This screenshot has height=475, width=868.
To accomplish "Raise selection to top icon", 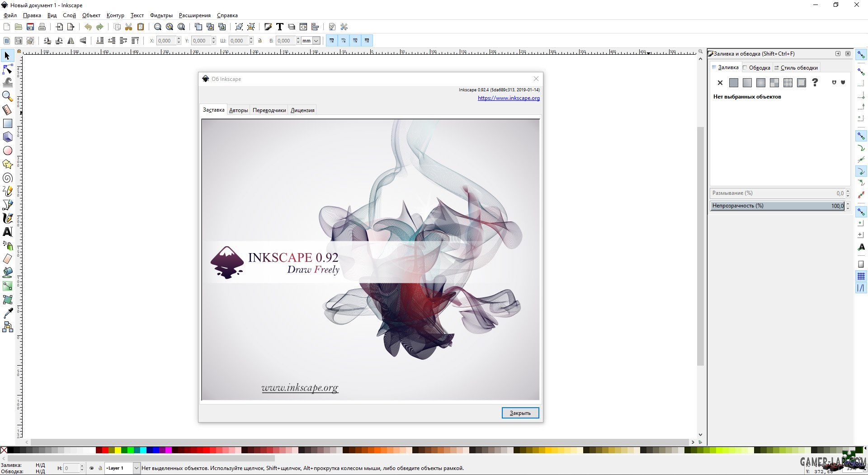I will click(x=135, y=41).
